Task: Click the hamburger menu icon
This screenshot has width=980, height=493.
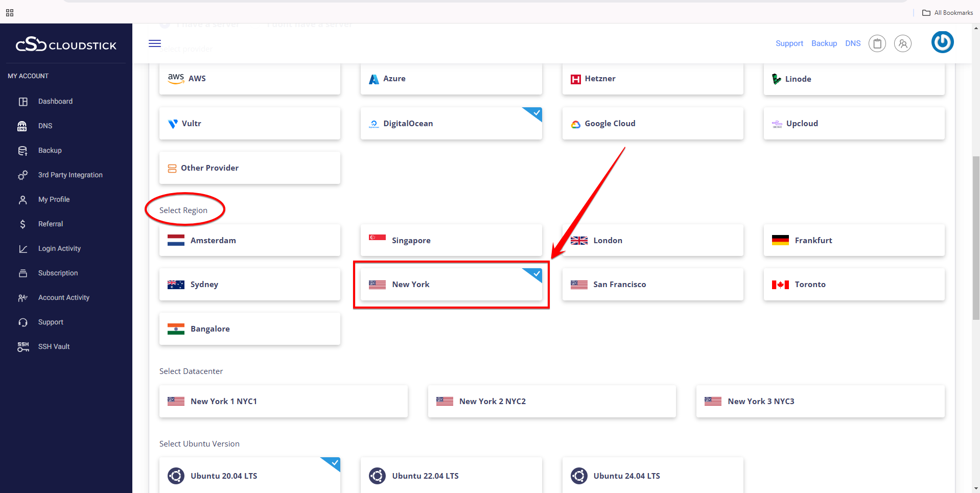Action: click(155, 43)
